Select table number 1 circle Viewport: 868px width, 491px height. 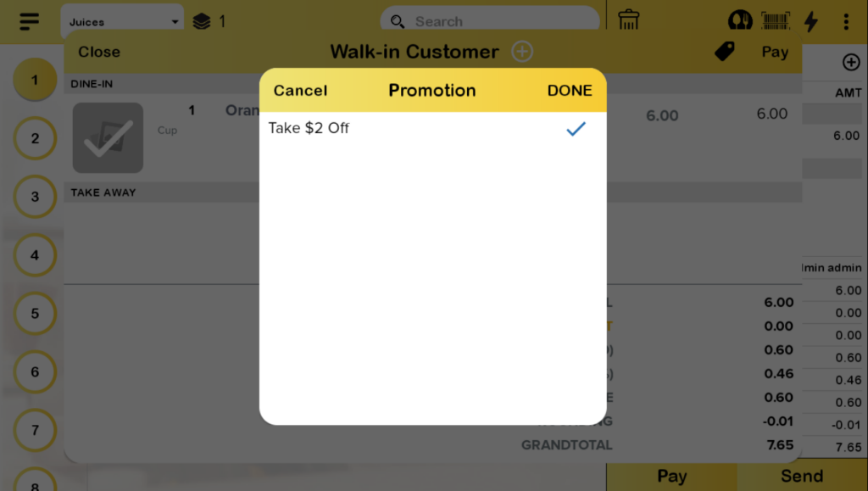pyautogui.click(x=35, y=81)
